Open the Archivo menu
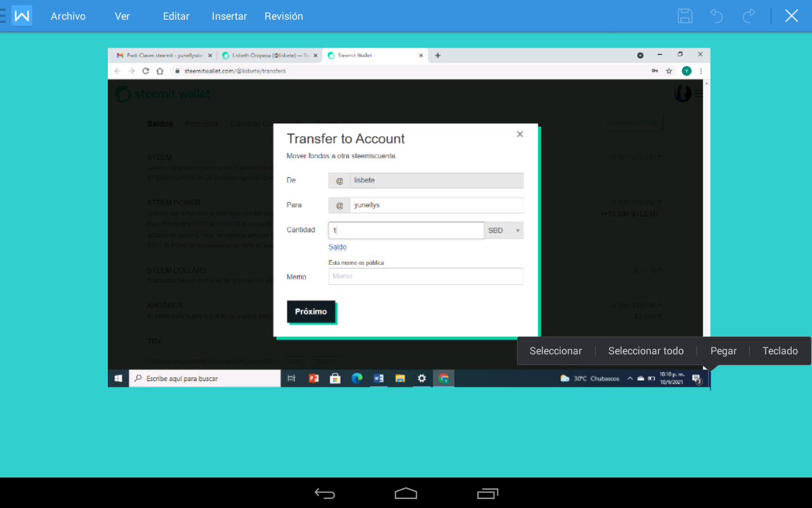This screenshot has width=812, height=508. [68, 17]
